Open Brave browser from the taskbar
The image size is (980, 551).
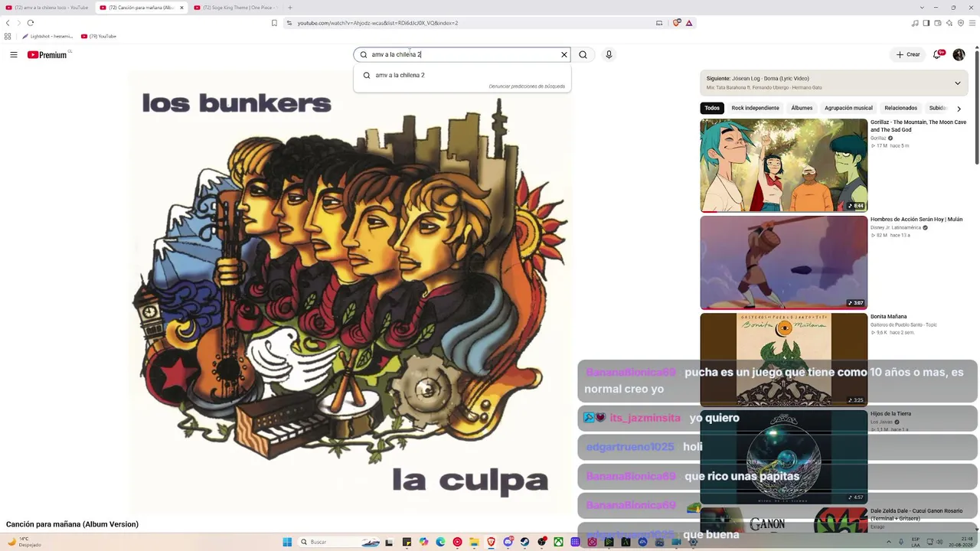coord(491,542)
